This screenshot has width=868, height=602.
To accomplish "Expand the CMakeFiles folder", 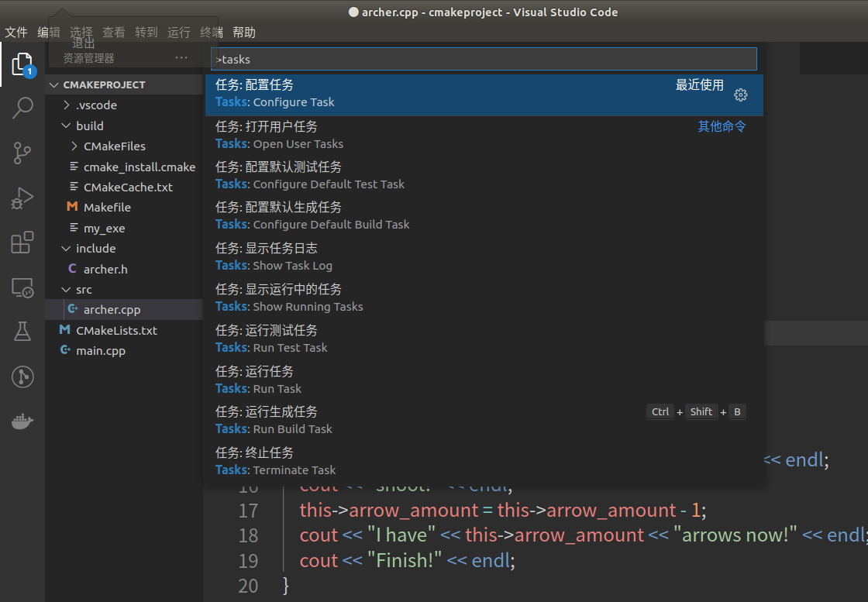I will 74,146.
